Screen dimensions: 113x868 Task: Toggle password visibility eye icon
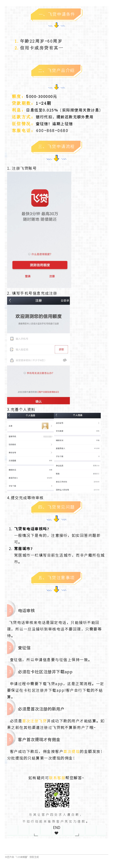[65, 360]
